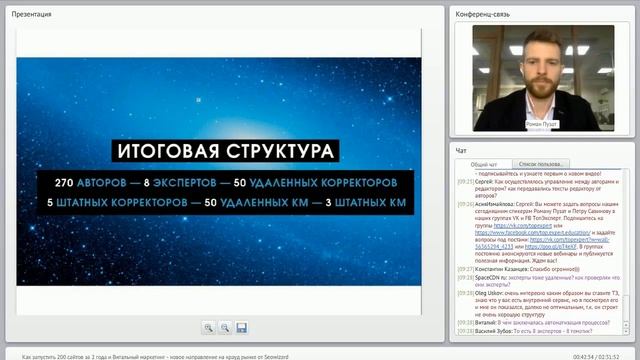Screen dimensions: 640x360
Task: Open the Список пользова... tab
Action: (x=541, y=164)
